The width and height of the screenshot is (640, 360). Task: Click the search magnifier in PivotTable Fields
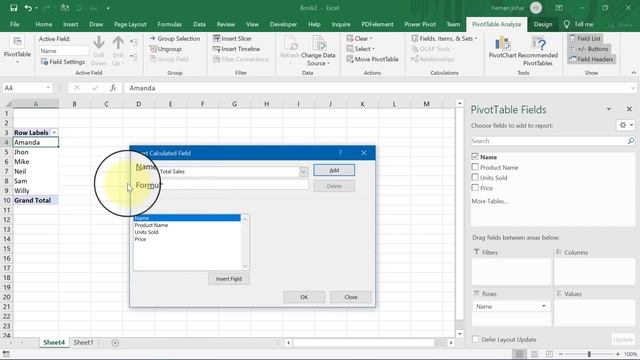[x=631, y=141]
